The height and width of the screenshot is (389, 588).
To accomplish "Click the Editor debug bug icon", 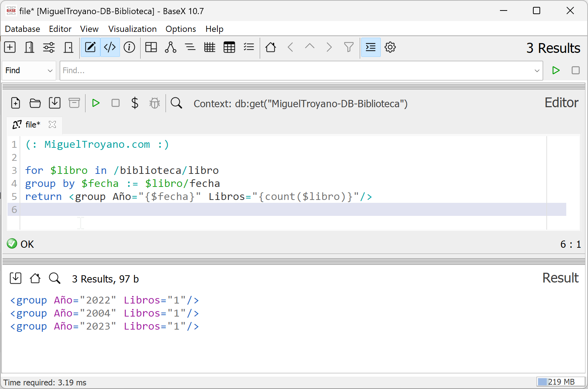I will coord(155,103).
